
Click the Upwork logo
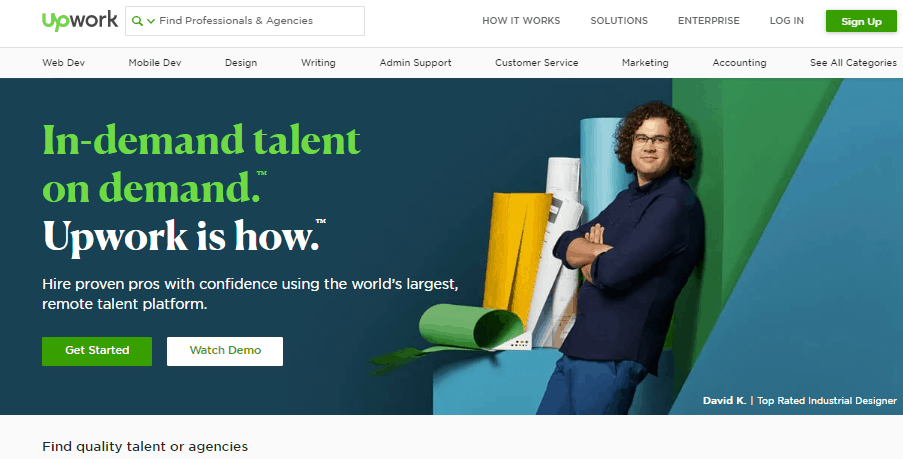(79, 20)
